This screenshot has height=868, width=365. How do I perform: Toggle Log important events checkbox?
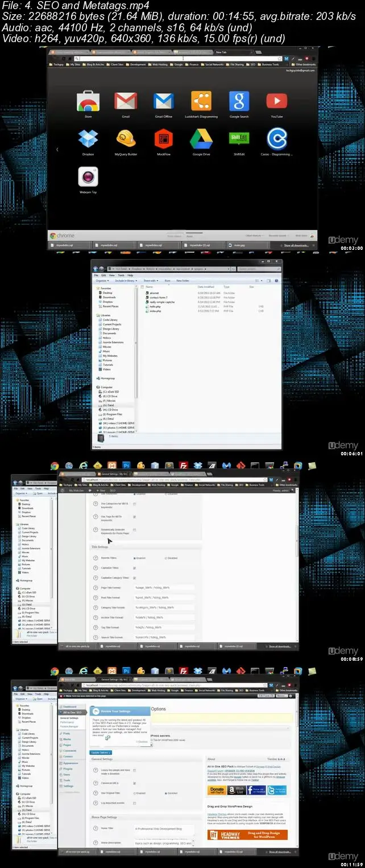134,803
